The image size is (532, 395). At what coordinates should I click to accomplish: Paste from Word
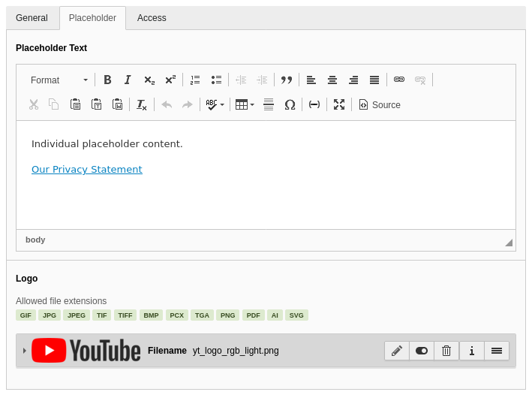click(x=117, y=104)
